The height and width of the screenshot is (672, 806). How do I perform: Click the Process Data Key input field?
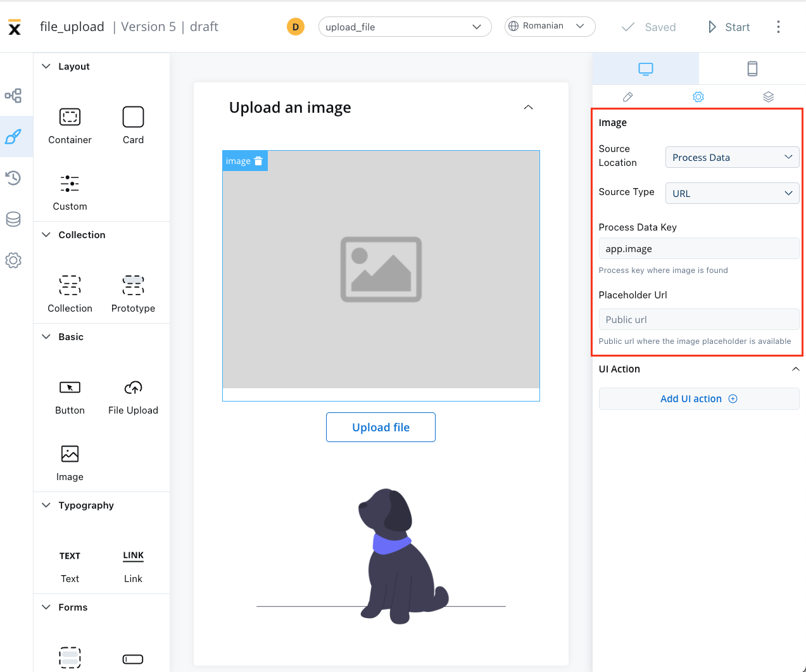[699, 249]
